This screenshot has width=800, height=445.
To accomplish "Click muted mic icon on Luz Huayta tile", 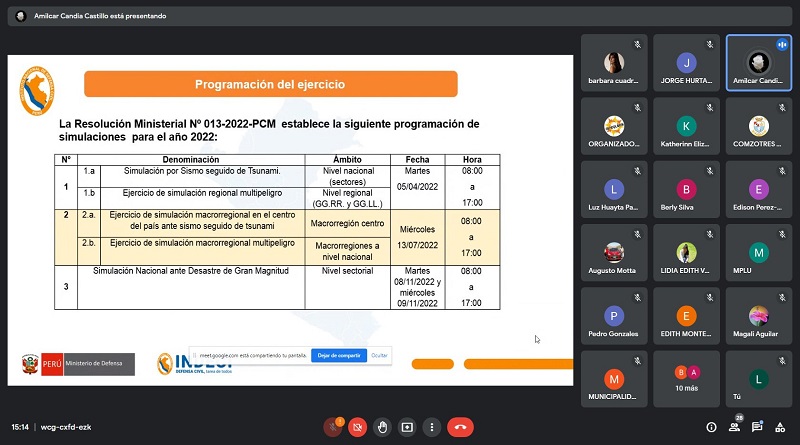I will [638, 171].
